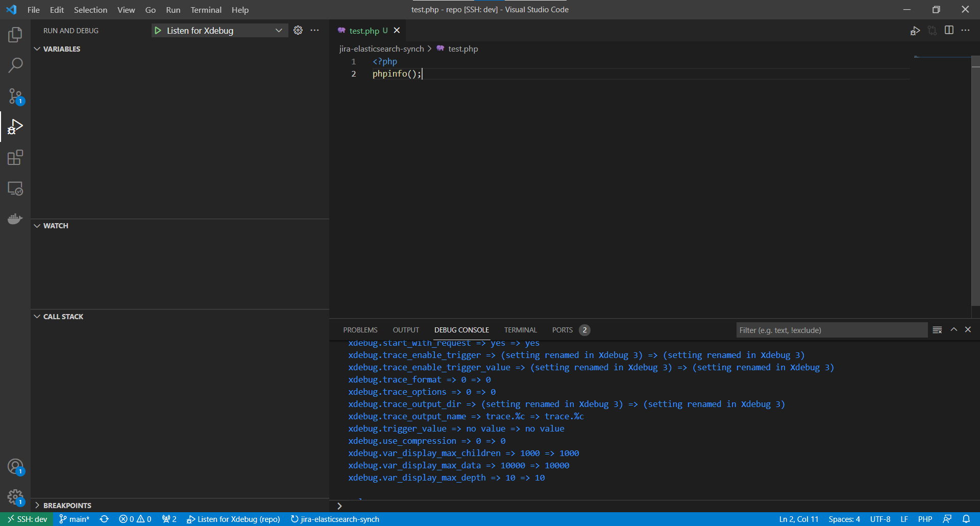The width and height of the screenshot is (980, 526).
Task: Open the View menu
Action: [126, 10]
